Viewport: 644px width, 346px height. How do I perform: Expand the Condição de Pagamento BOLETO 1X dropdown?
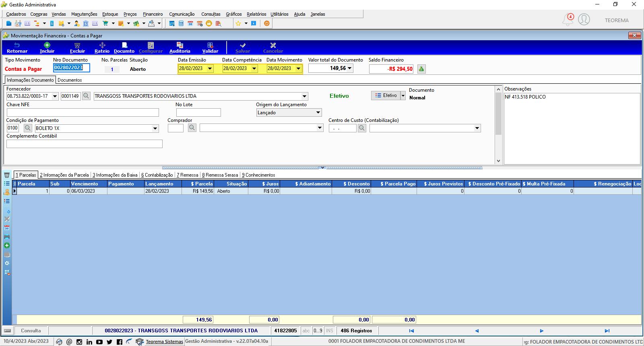(x=155, y=128)
